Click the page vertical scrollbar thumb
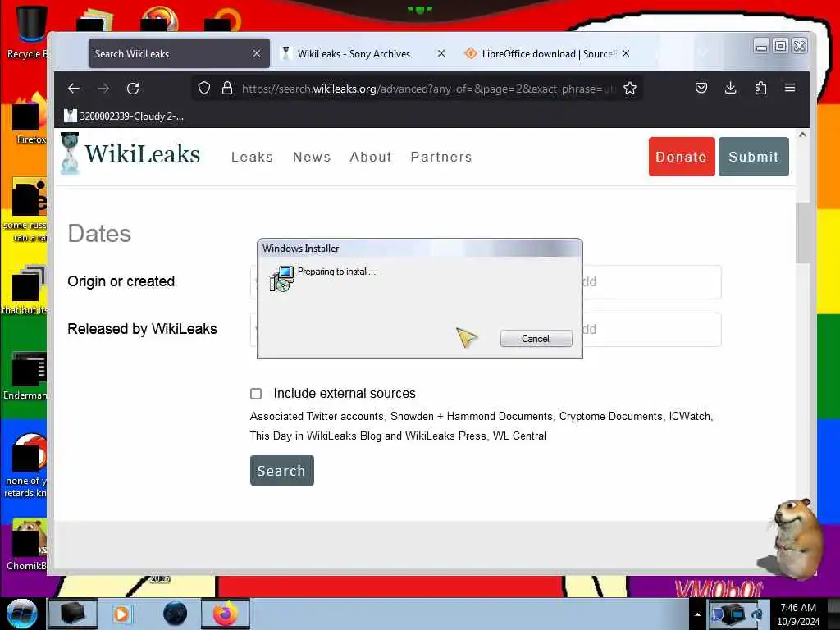This screenshot has height=630, width=840. 802,233
